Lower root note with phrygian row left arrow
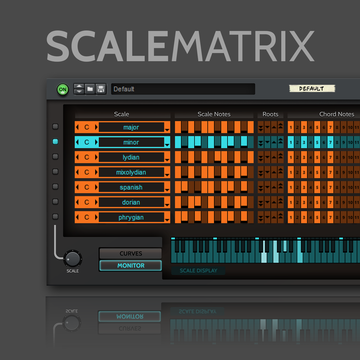Viewport: 360px width, 360px height. (78, 217)
